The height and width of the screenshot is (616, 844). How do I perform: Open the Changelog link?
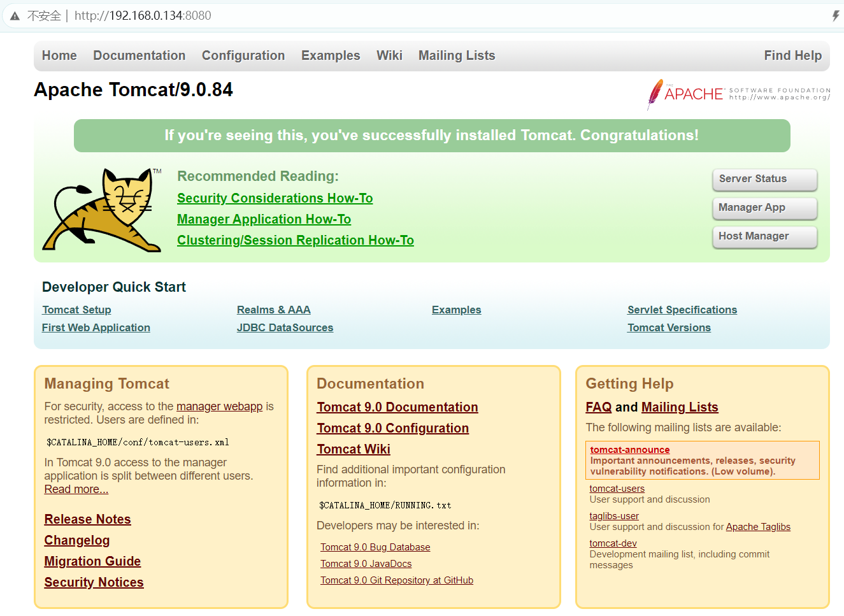[x=77, y=540]
